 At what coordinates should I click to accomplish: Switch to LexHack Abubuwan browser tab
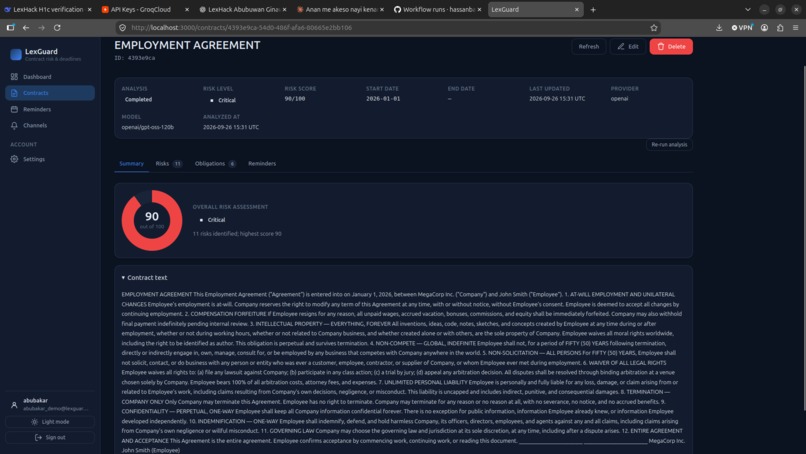pyautogui.click(x=243, y=9)
